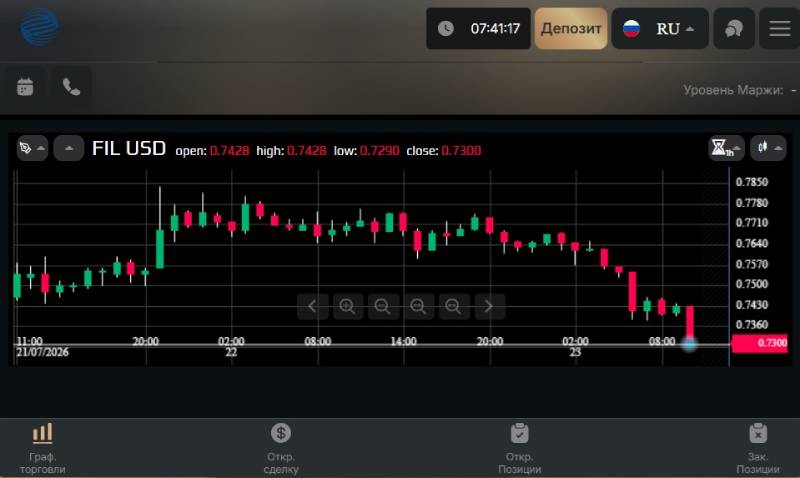Open the Откр. Позиции tab
800x478 pixels.
click(x=519, y=448)
